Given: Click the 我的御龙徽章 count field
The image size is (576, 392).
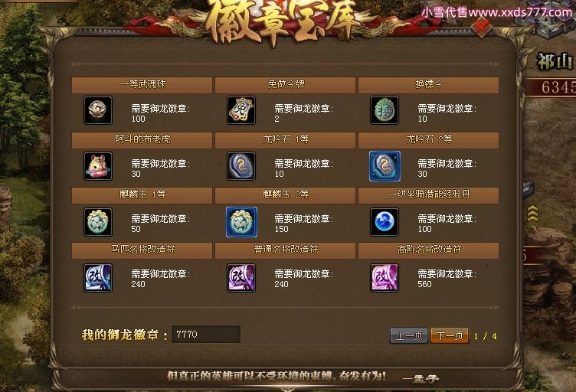Looking at the screenshot, I should (206, 335).
